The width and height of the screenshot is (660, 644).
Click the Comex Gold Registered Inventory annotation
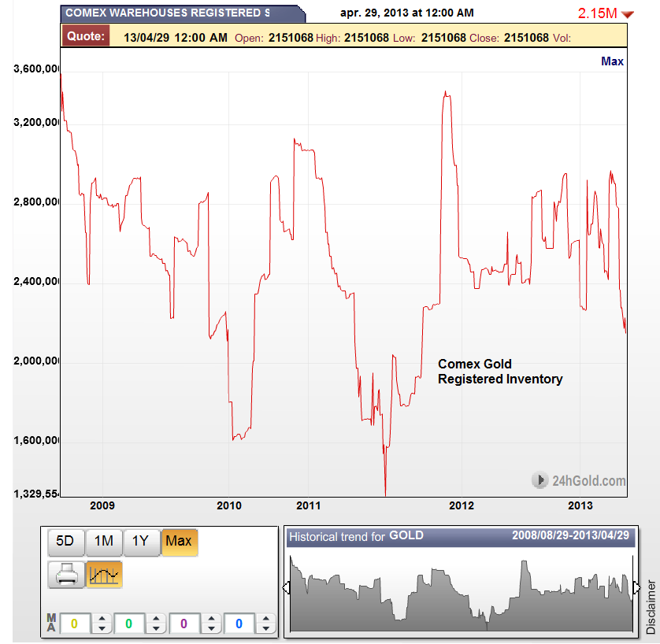click(500, 372)
